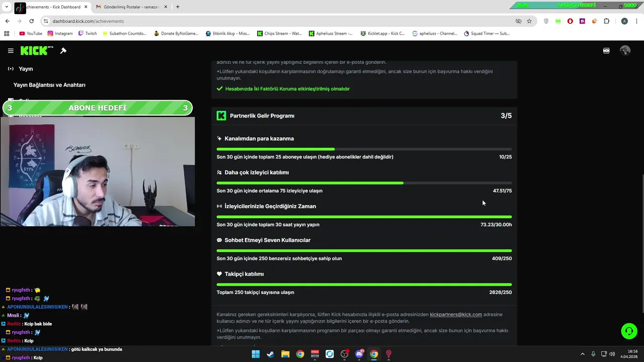
Task: Show hidden system tray icons
Action: click(x=583, y=354)
